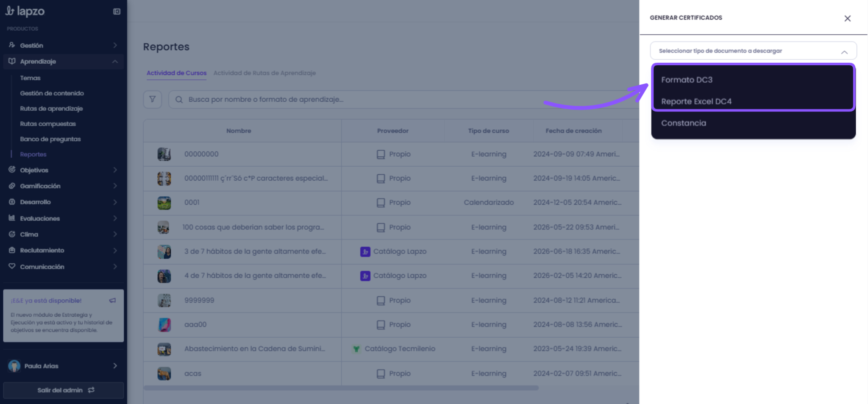
Task: Click the Salir del admin button
Action: (x=64, y=390)
